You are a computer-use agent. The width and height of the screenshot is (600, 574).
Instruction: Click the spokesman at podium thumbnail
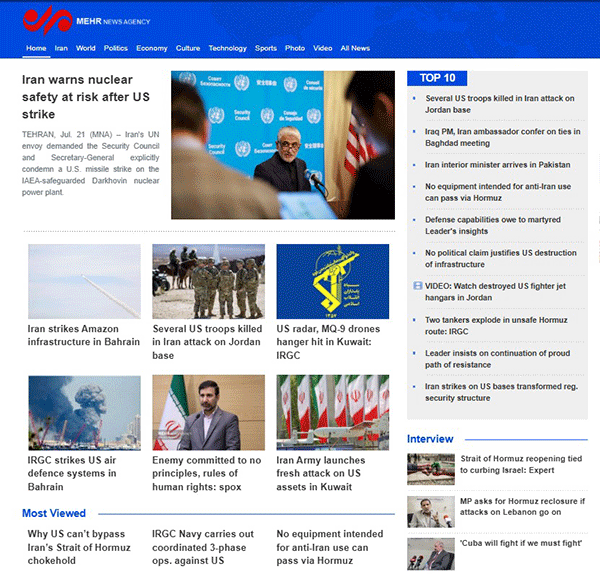(209, 413)
